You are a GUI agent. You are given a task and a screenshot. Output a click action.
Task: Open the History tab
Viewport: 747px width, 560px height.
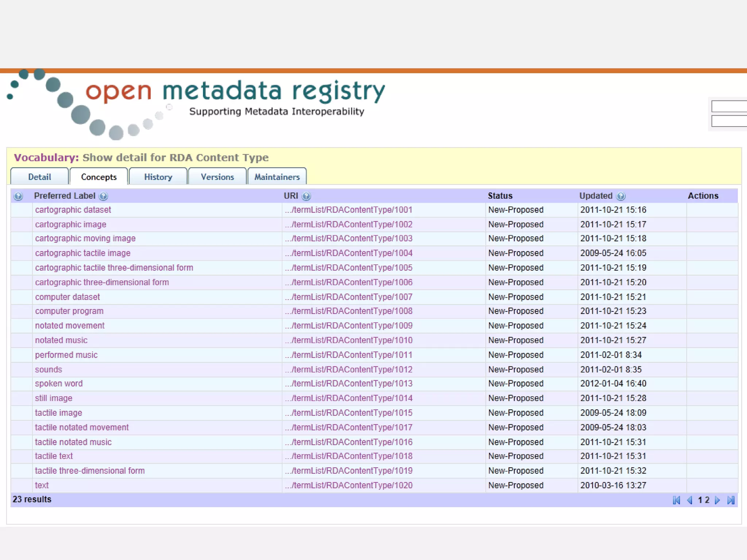point(158,177)
